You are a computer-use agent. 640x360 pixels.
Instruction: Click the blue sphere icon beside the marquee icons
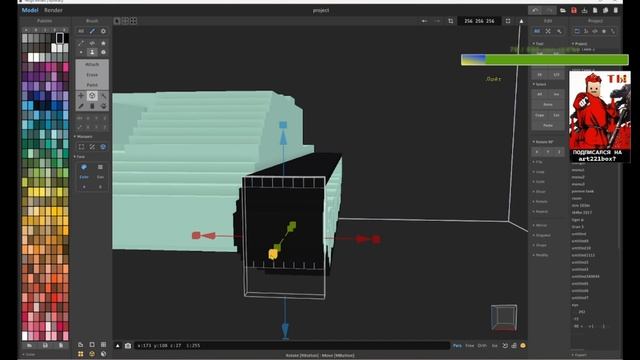[103, 147]
